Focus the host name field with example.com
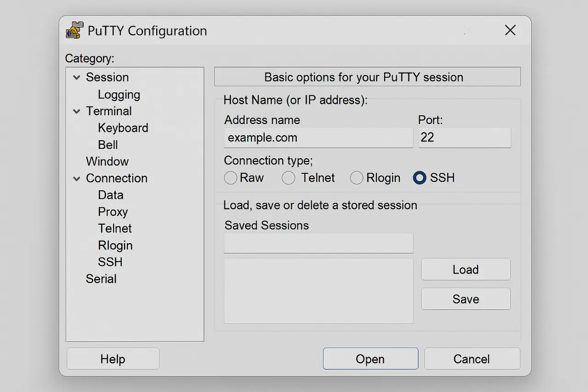588x392 pixels. pyautogui.click(x=318, y=138)
